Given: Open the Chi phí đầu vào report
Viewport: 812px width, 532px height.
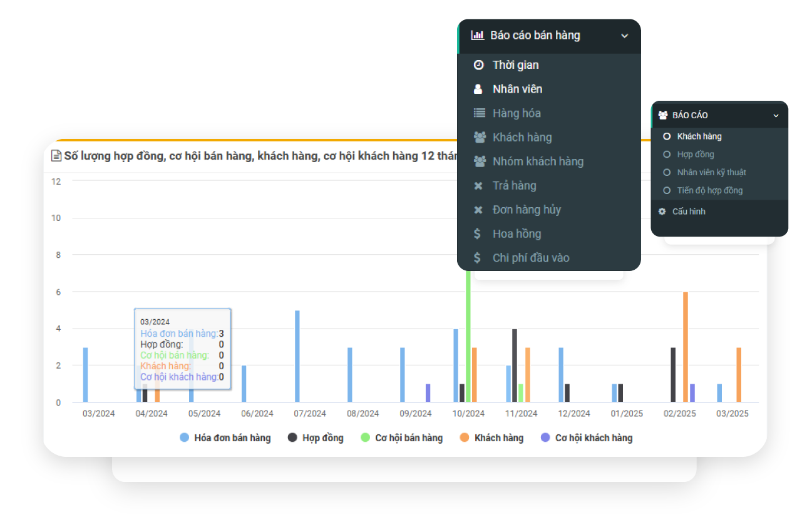Looking at the screenshot, I should pos(530,258).
